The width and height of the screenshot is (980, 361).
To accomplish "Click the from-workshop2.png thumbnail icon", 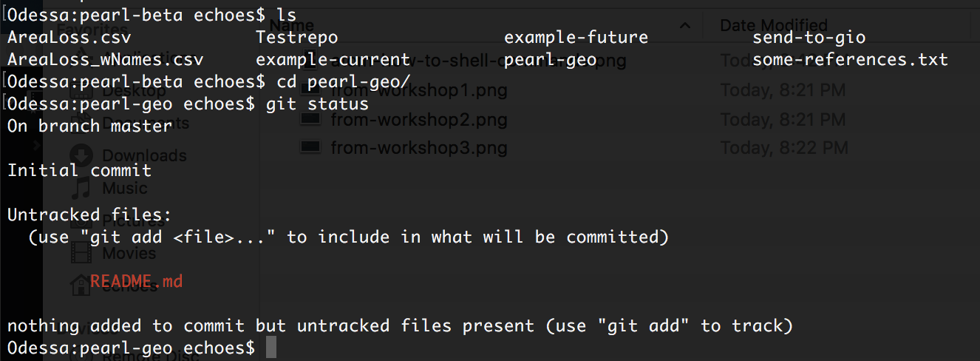I will pos(310,119).
